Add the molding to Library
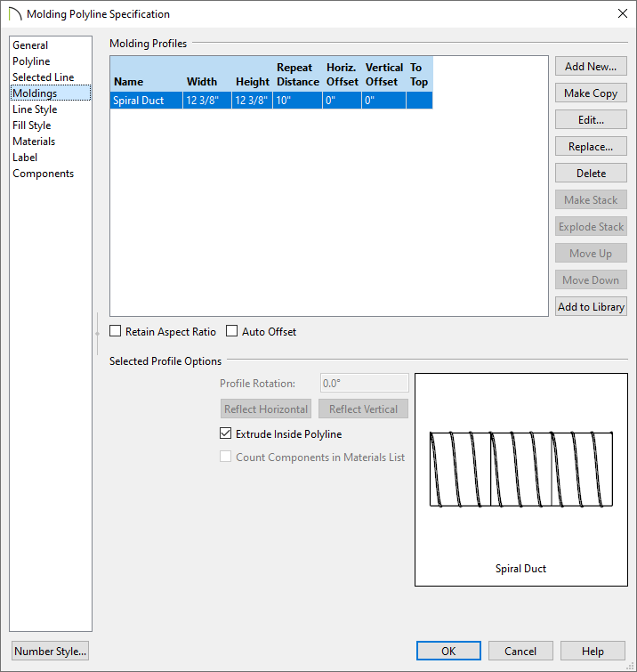 point(591,307)
